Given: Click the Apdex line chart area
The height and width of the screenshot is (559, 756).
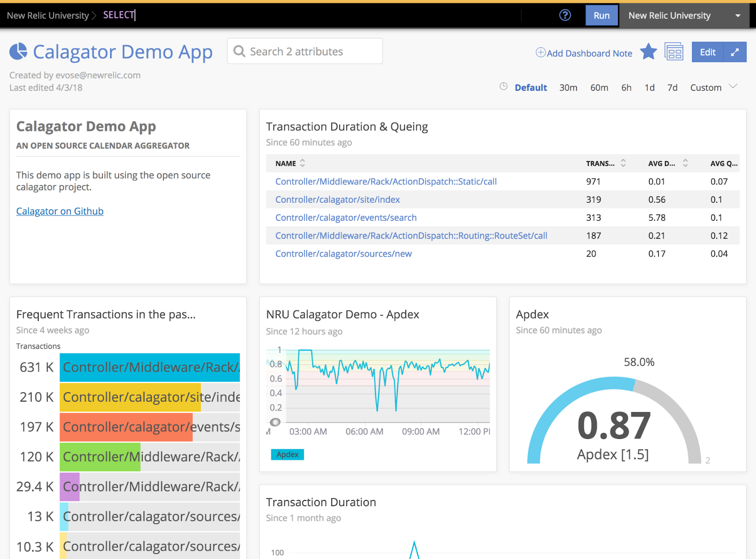Looking at the screenshot, I should click(387, 386).
